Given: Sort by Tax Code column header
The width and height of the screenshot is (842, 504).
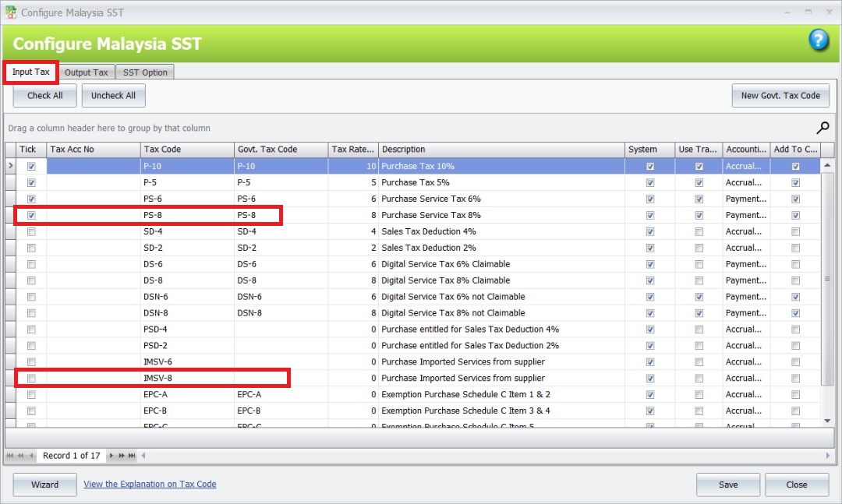Looking at the screenshot, I should click(186, 150).
